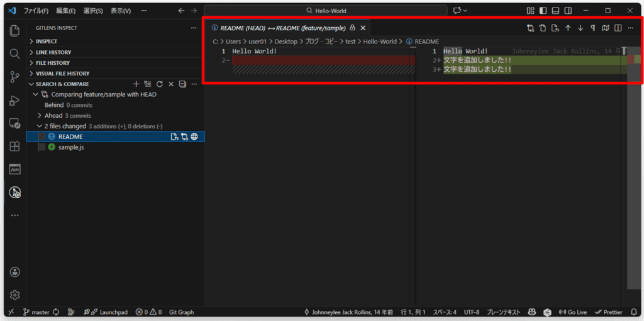This screenshot has width=644, height=321.
Task: Open changes icon on README row
Action: click(x=184, y=137)
